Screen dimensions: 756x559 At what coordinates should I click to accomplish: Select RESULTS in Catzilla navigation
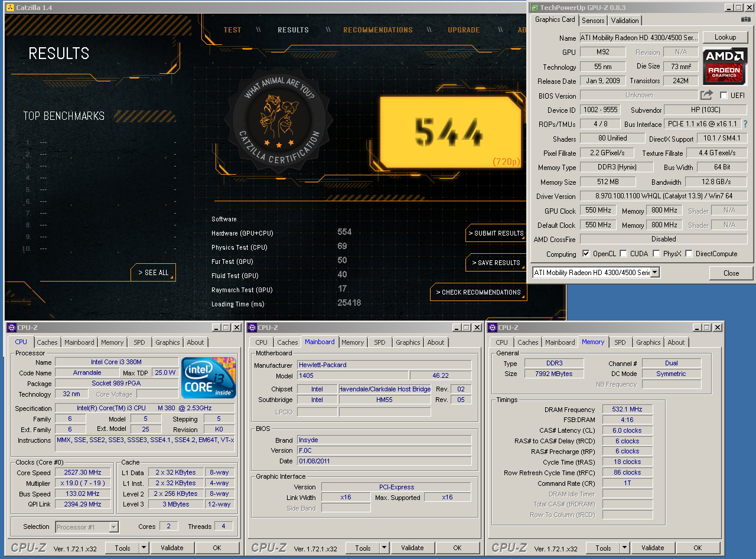click(x=293, y=30)
